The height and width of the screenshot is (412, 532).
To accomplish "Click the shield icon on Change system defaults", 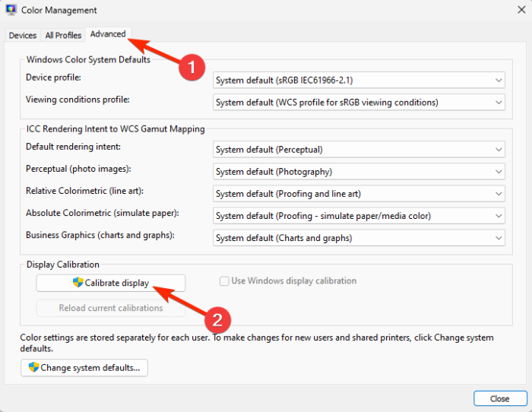I will click(x=33, y=368).
